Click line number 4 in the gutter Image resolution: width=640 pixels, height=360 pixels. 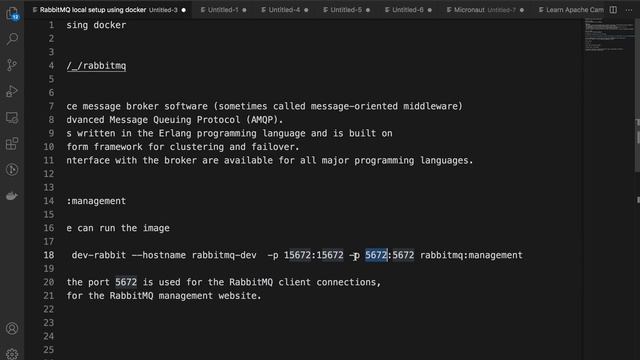(51, 66)
